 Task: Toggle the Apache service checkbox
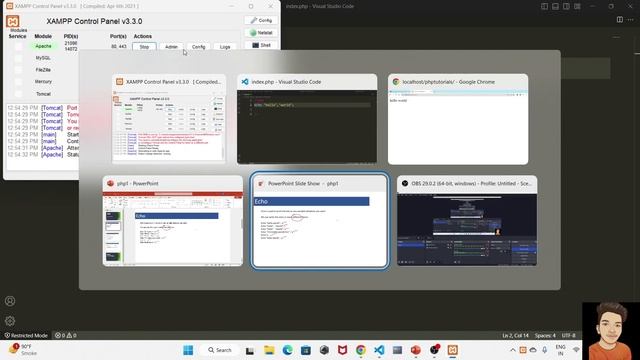pos(18,47)
